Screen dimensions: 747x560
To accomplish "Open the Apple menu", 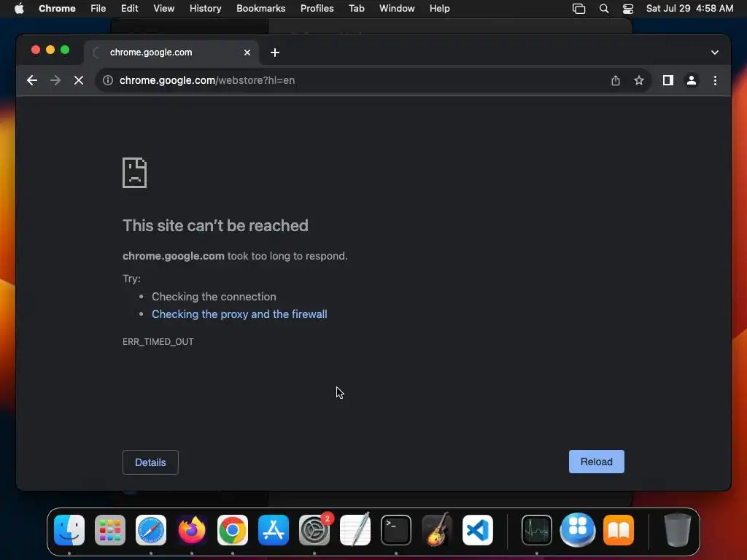I will click(x=19, y=9).
